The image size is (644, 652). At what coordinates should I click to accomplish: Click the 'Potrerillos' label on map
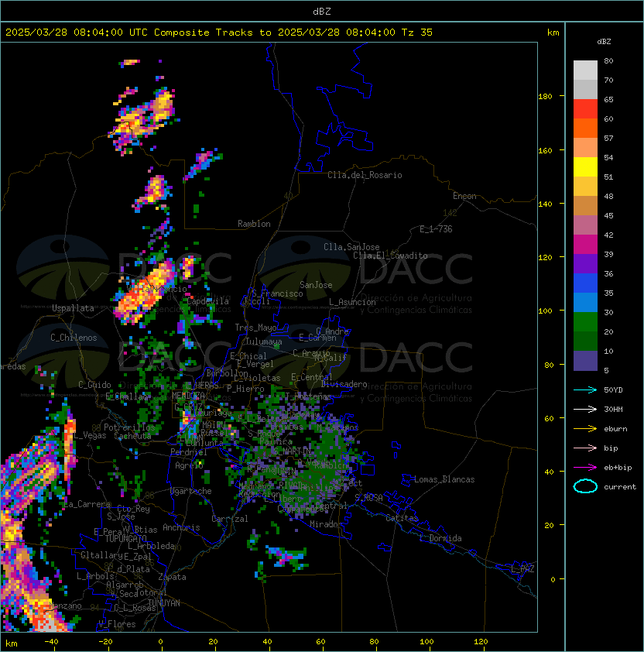tap(129, 427)
